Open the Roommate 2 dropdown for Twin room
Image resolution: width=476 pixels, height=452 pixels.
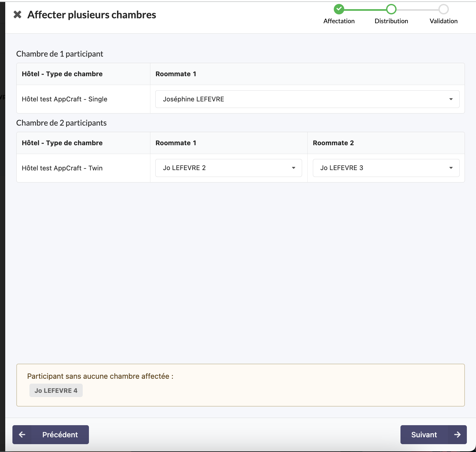(379, 168)
